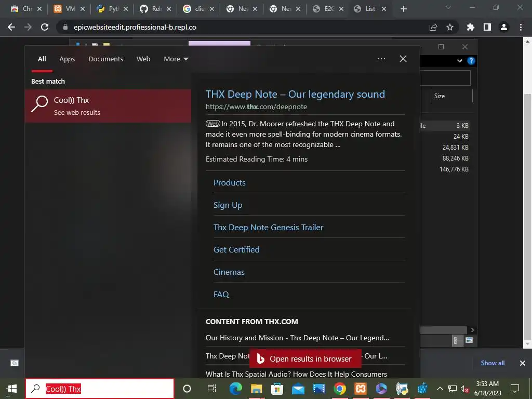Open Thx Deep Note Genesis Trailer link
532x399 pixels.
point(268,228)
